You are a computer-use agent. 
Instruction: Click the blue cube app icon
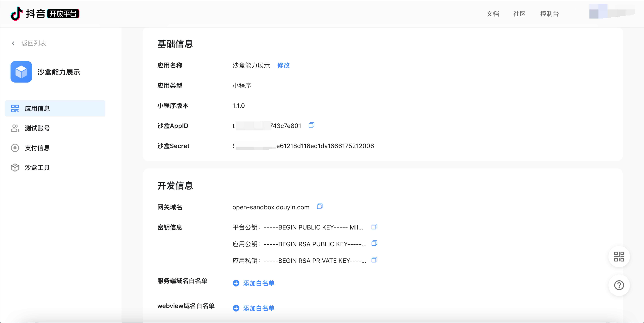click(21, 72)
